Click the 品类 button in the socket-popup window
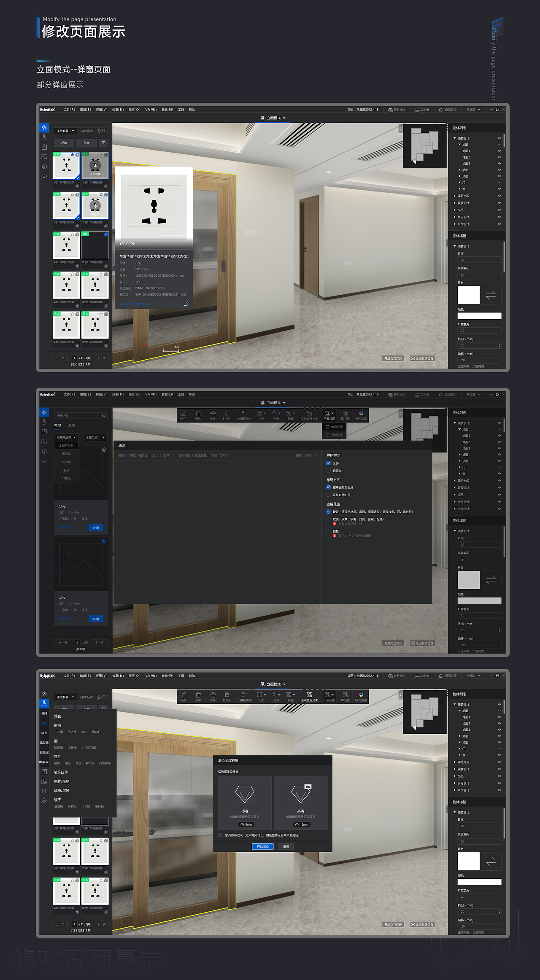Image resolution: width=540 pixels, height=980 pixels. coord(86,143)
